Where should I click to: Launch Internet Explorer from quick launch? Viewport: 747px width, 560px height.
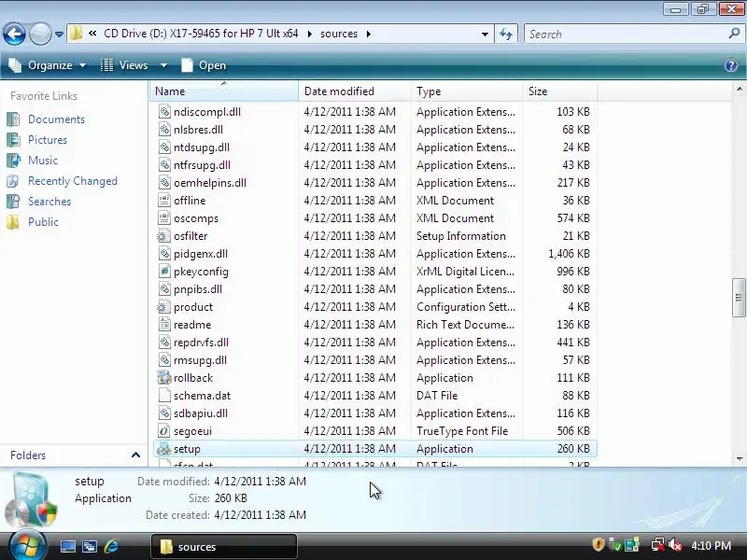tap(111, 546)
